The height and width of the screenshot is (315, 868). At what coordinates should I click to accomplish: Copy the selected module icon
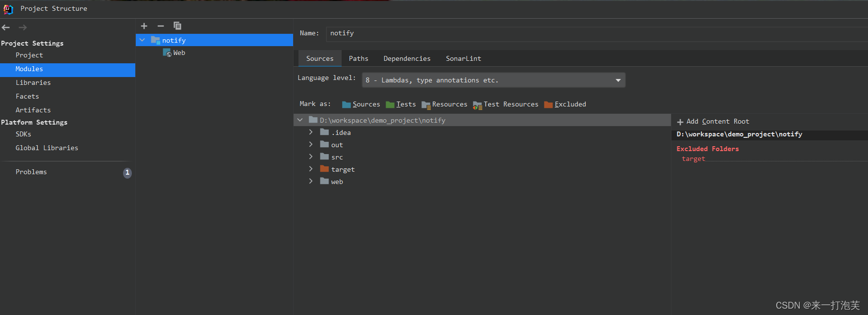(x=177, y=26)
